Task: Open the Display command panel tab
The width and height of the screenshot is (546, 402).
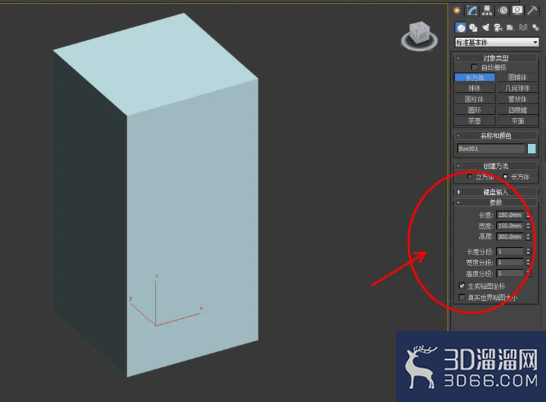Action: point(517,10)
